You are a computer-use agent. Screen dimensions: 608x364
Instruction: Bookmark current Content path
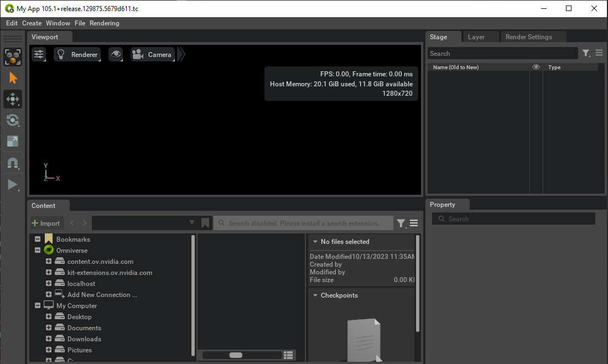click(x=205, y=223)
